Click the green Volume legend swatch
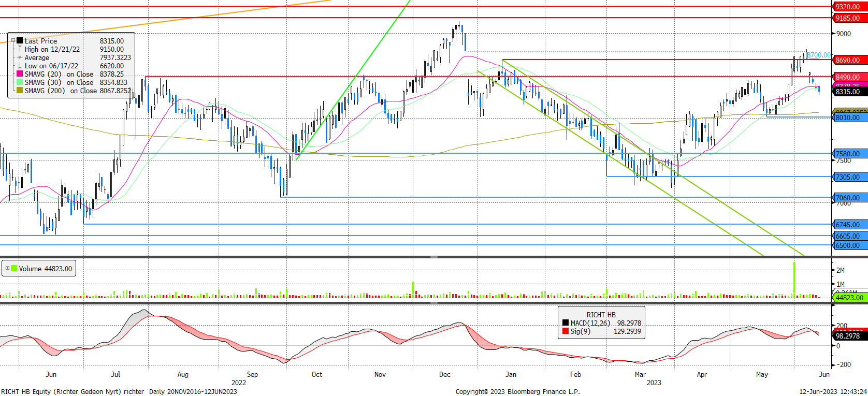Screen dimensions: 868x396 point(14,268)
